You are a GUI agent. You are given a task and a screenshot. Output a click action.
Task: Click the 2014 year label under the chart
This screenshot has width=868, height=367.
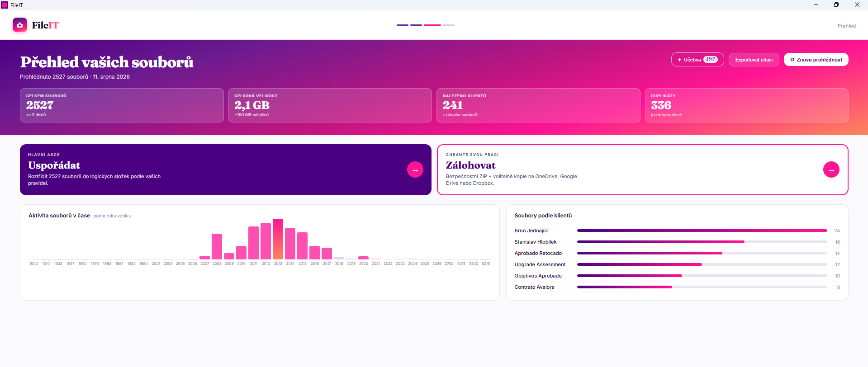(x=290, y=263)
